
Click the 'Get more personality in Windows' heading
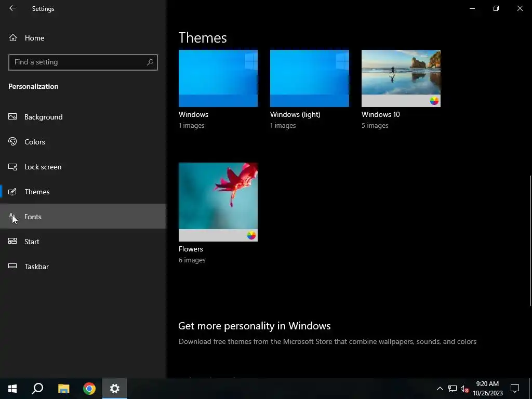click(255, 326)
